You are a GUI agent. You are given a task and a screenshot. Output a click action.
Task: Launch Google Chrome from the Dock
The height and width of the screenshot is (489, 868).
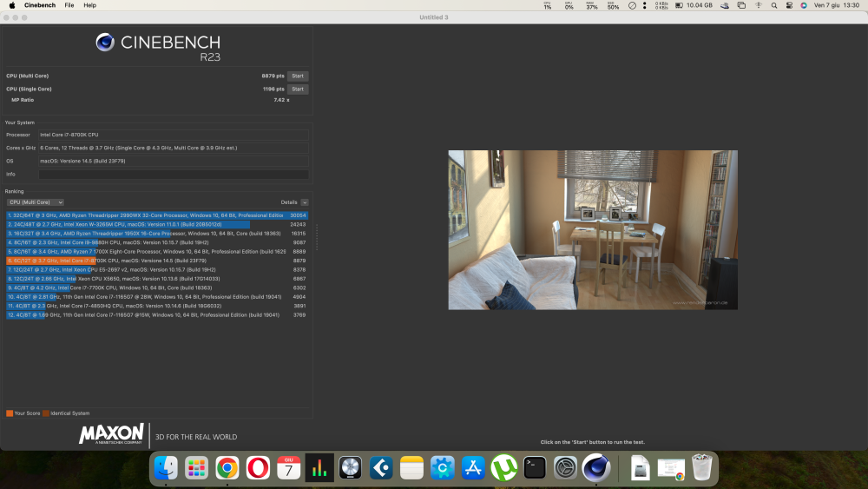tap(227, 468)
